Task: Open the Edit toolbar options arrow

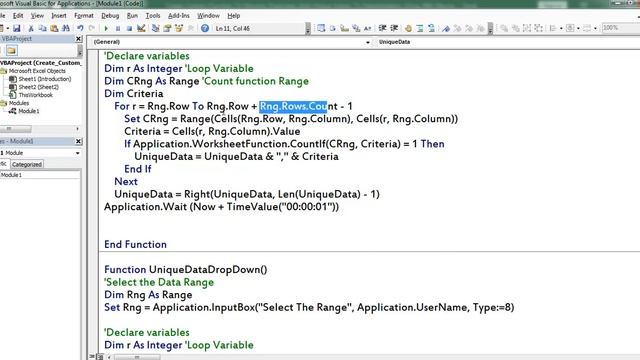Action: pyautogui.click(x=490, y=28)
